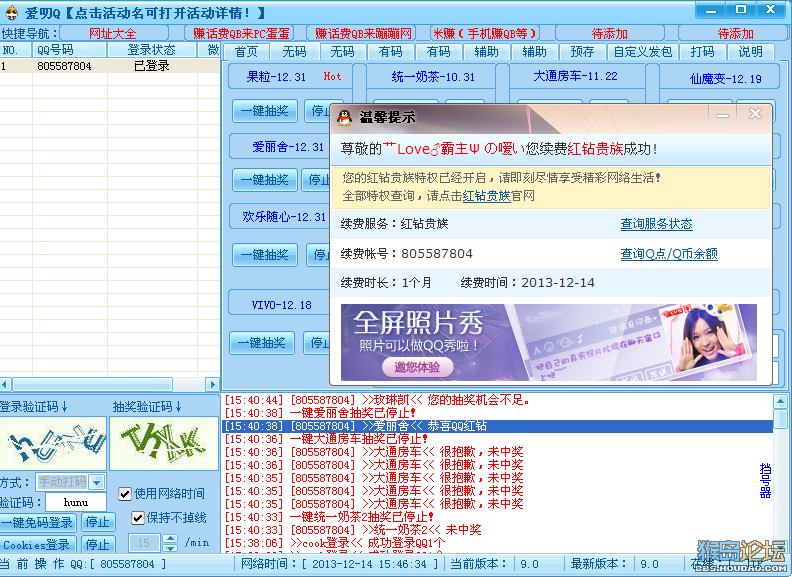Open 查询服务状态 link

(656, 224)
